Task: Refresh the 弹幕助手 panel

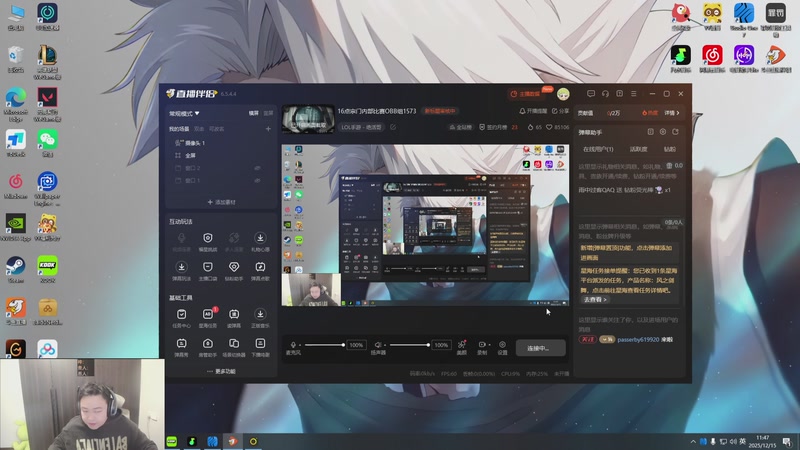Action: pyautogui.click(x=675, y=132)
